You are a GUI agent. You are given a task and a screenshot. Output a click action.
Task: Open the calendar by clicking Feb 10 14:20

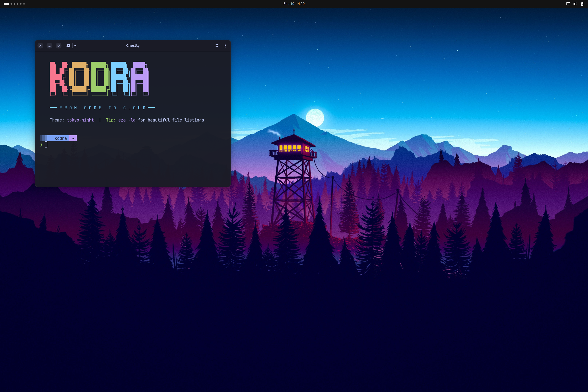point(294,3)
